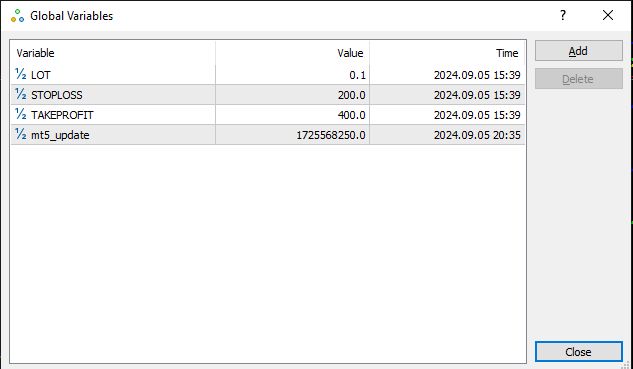Sort by the Variable column header
This screenshot has height=369, width=633.
click(x=113, y=53)
